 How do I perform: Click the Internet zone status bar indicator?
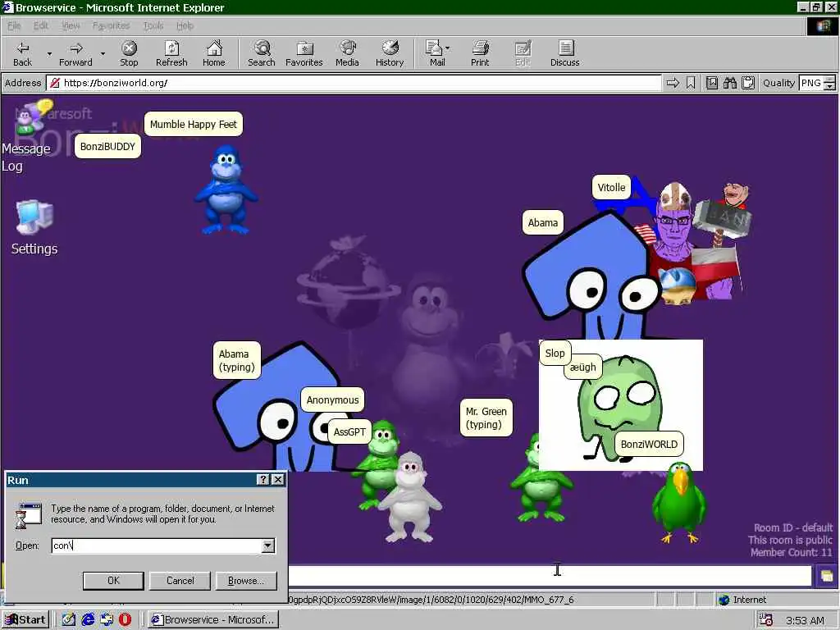coord(742,600)
